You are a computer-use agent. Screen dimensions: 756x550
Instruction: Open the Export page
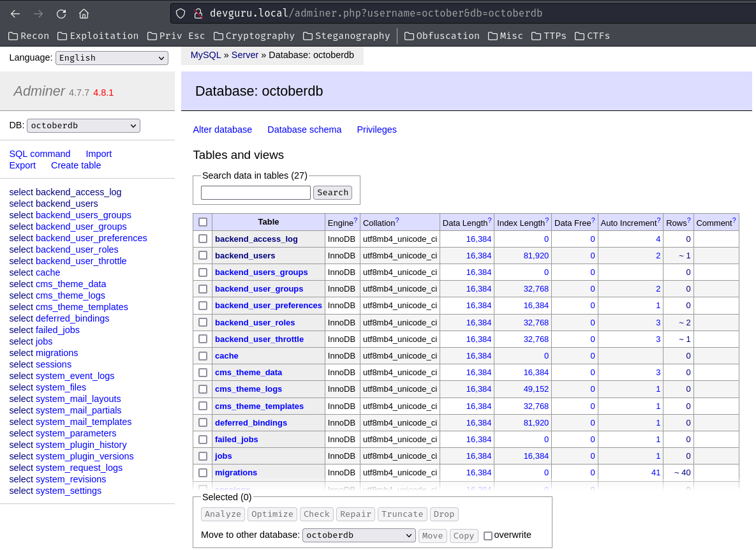pos(22,165)
